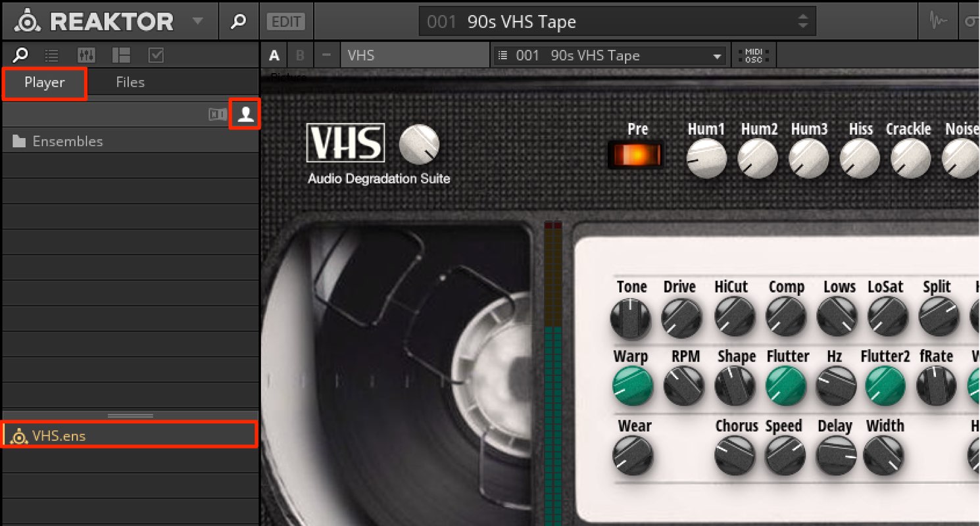Click the Tone knob
The height and width of the screenshot is (526, 980).
[631, 318]
